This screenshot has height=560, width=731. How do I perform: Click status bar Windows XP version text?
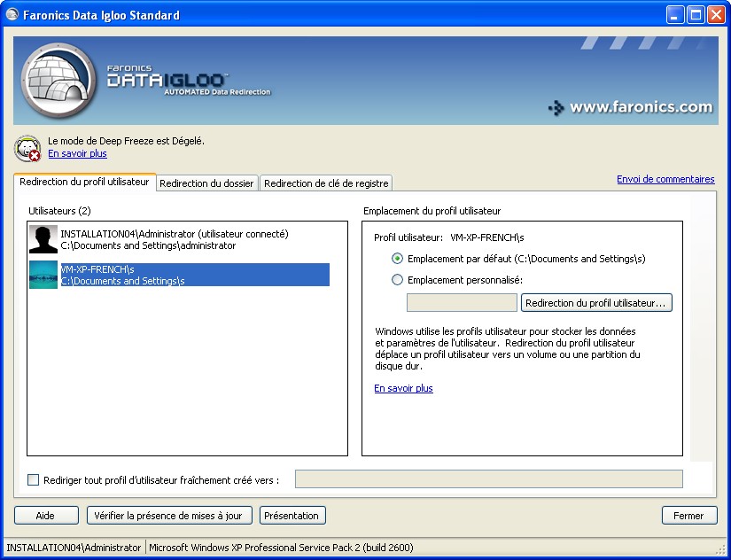[x=281, y=548]
